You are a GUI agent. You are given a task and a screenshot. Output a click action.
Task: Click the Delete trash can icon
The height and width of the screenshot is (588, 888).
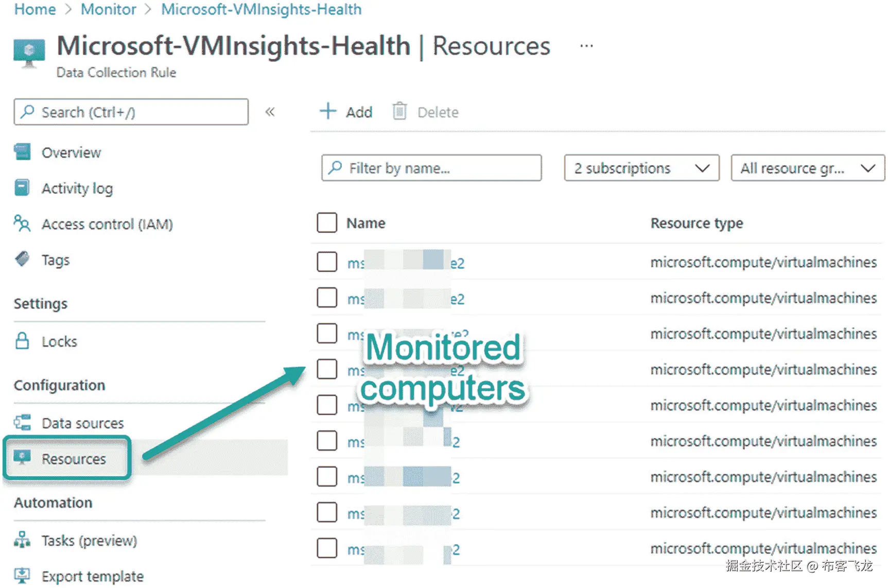click(x=399, y=111)
